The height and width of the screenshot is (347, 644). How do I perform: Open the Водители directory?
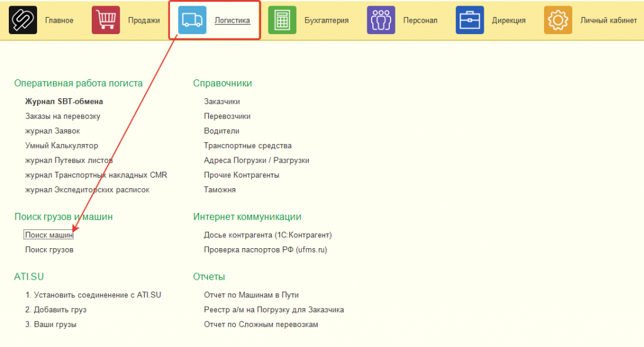coord(222,131)
